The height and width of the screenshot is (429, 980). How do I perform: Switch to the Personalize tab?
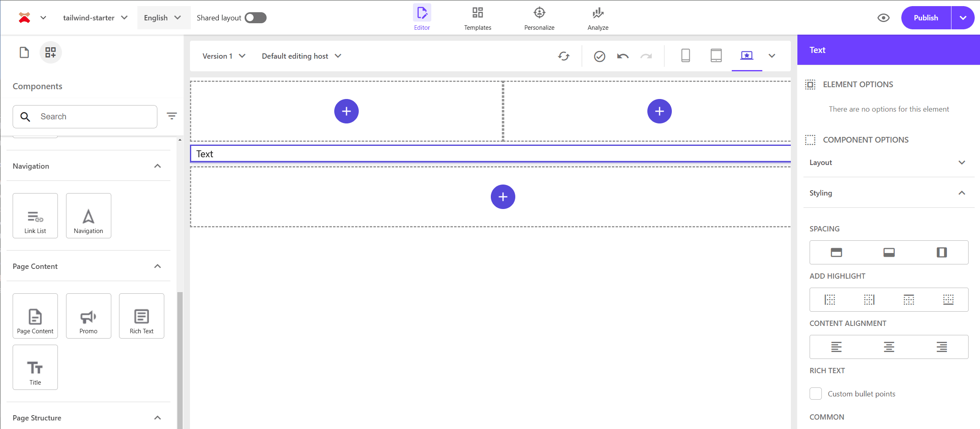tap(539, 18)
